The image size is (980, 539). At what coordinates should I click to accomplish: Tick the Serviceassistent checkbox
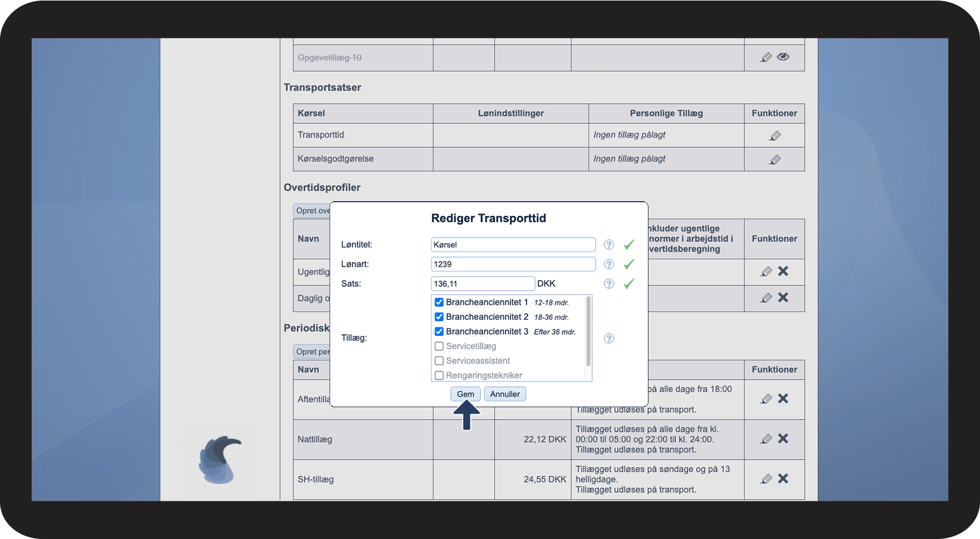click(x=439, y=361)
